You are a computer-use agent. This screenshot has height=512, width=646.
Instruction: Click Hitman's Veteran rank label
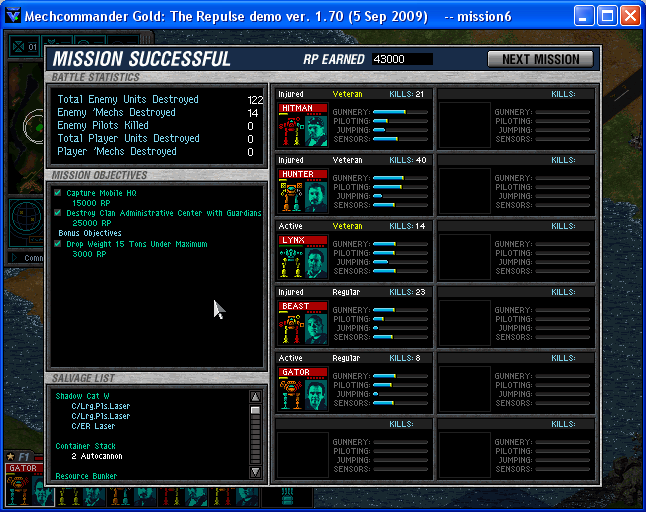coord(347,94)
